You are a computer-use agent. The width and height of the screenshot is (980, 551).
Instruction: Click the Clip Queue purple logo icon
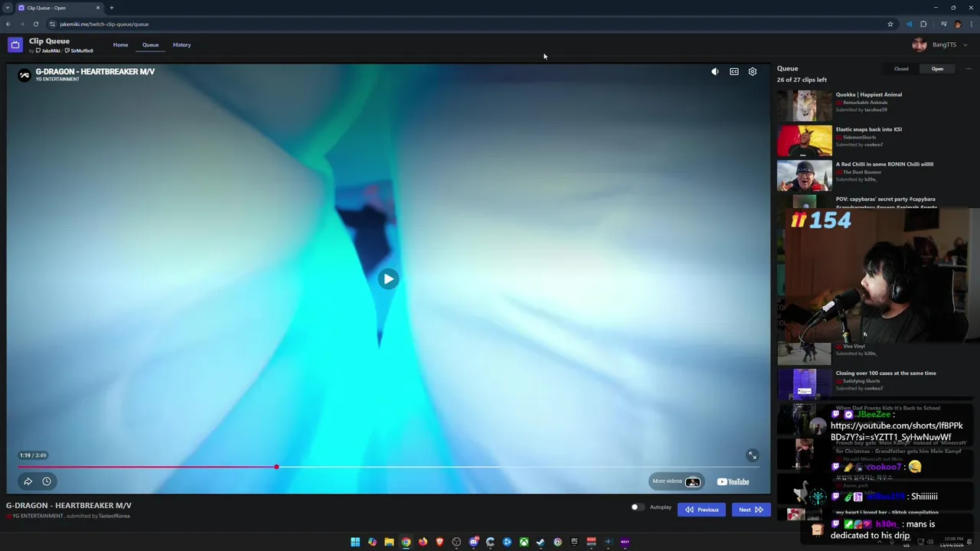(15, 45)
